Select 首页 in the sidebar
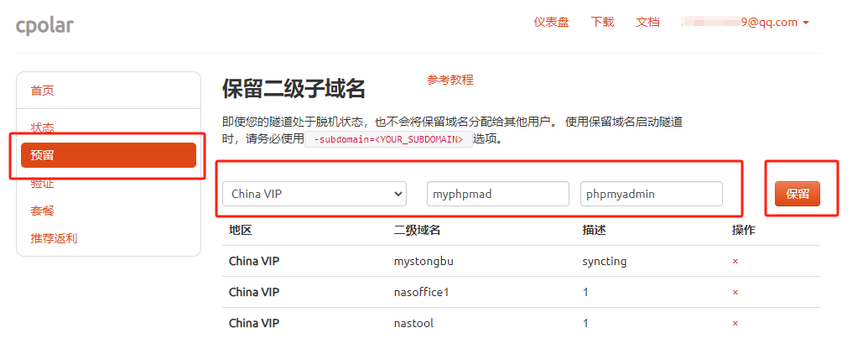 click(43, 91)
